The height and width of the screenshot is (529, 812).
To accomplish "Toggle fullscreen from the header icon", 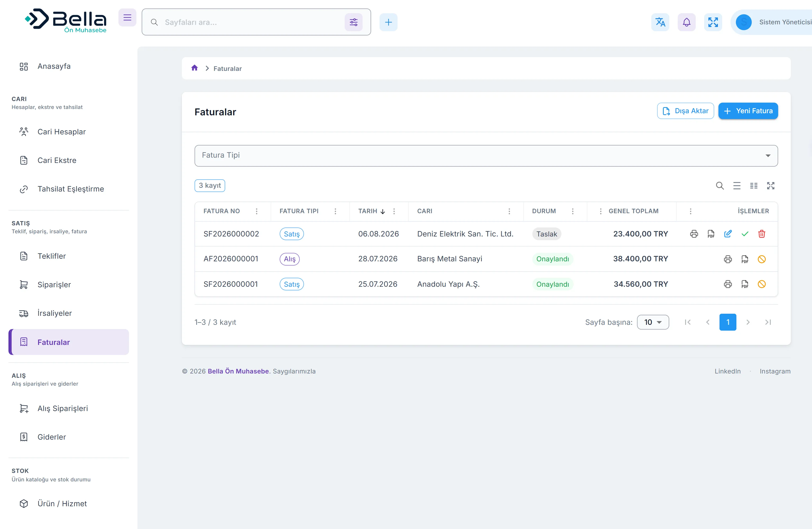I will 713,22.
